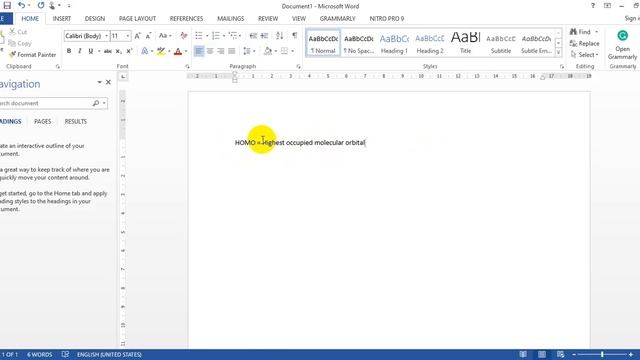Center the paragraph text
The image size is (640, 360).
210,51
